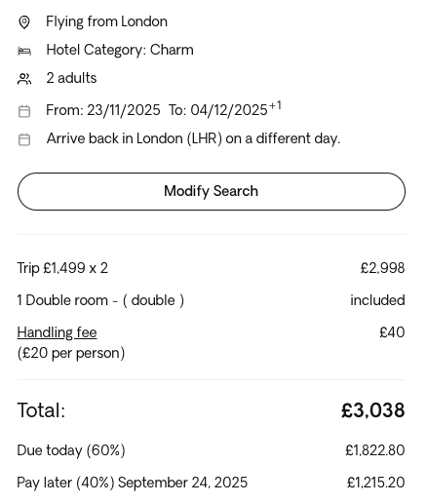Click the Trip £1,499 x 2 line

pos(62,268)
